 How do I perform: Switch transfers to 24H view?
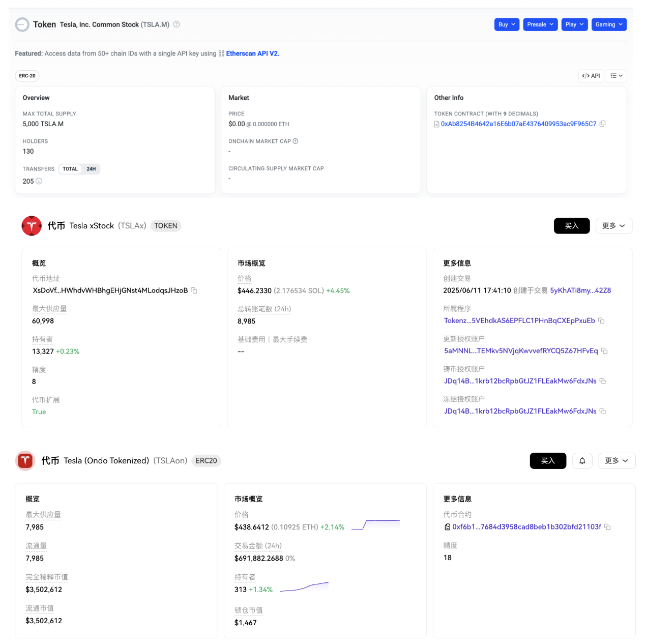[x=91, y=169]
